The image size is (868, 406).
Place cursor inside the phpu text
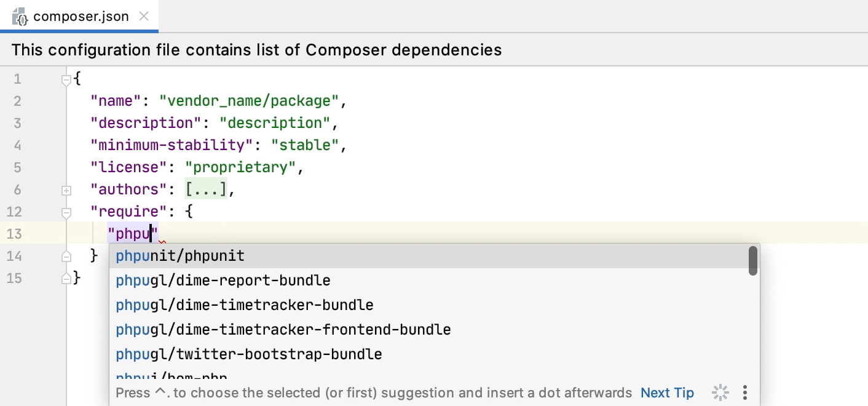point(132,233)
